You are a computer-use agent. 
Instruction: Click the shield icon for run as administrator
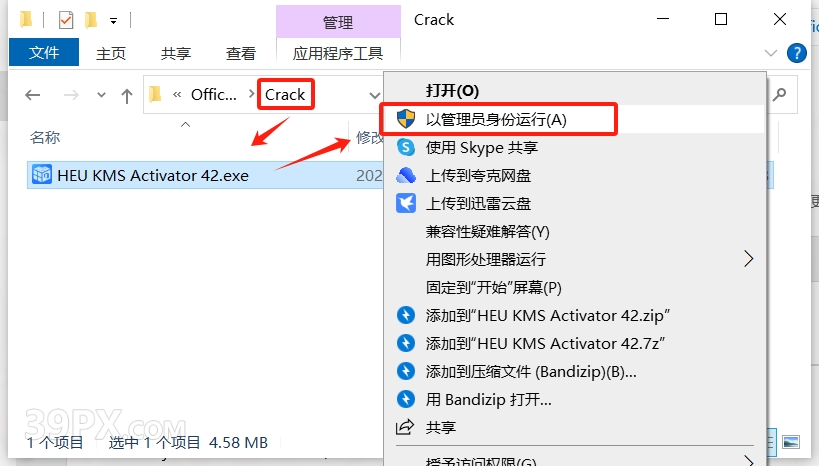[x=406, y=119]
